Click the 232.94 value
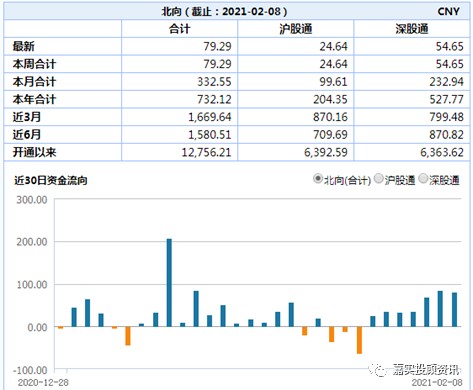473x390 pixels. (x=446, y=82)
